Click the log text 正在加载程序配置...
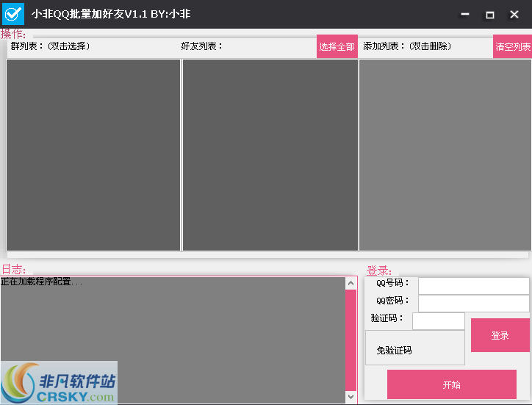Screen dimensions: 532x405 41,282
